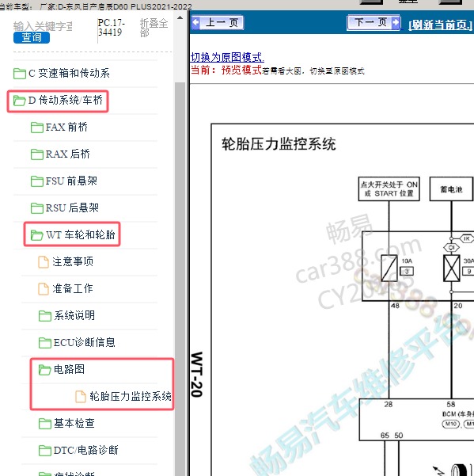Select 基本检查 tree label
This screenshot has height=476, width=474.
(x=74, y=423)
